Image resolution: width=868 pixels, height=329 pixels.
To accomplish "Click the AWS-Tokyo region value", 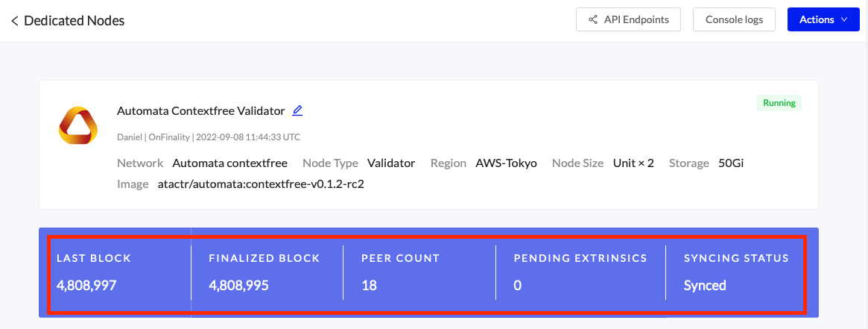I will click(506, 163).
